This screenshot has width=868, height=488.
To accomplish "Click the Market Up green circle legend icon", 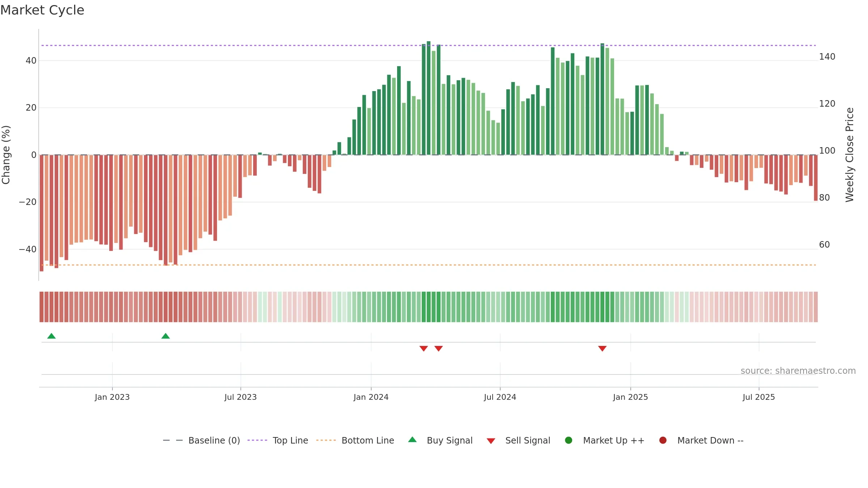I will tap(569, 440).
